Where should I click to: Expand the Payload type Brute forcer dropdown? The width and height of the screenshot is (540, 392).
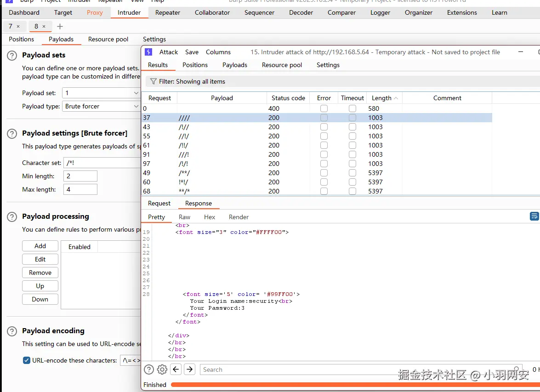tap(101, 106)
